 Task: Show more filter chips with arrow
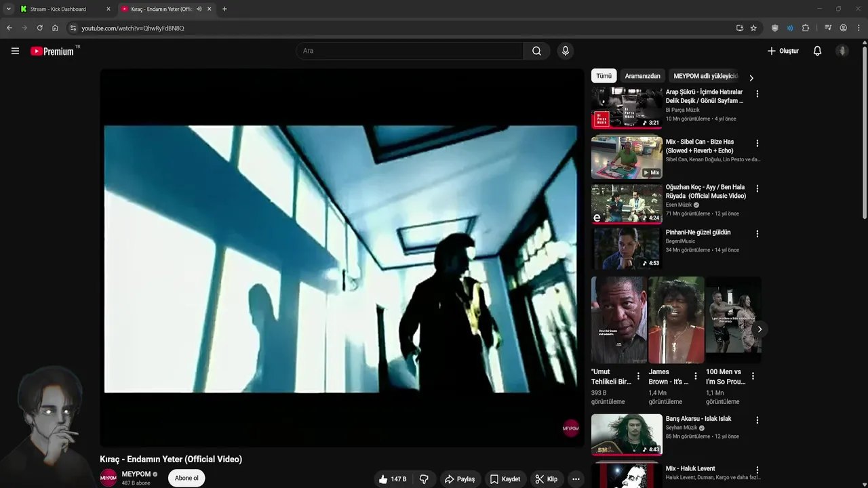point(751,77)
